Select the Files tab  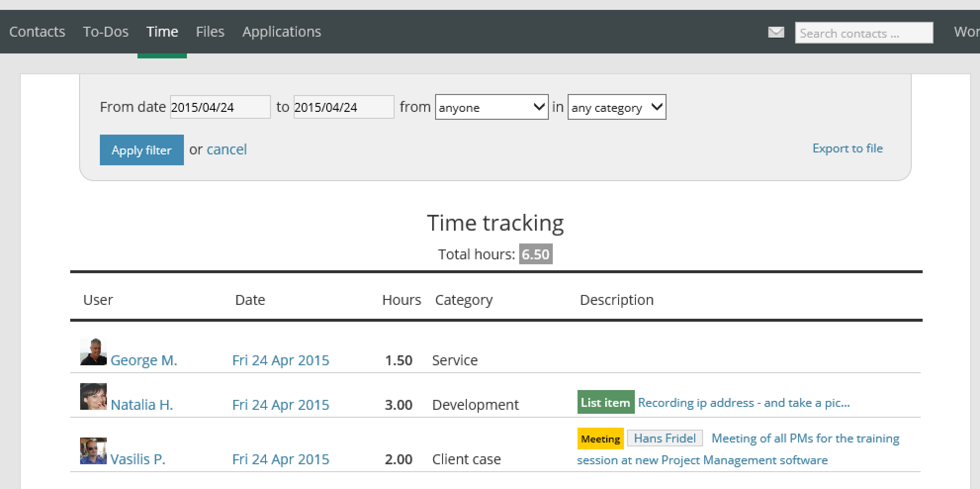[210, 32]
